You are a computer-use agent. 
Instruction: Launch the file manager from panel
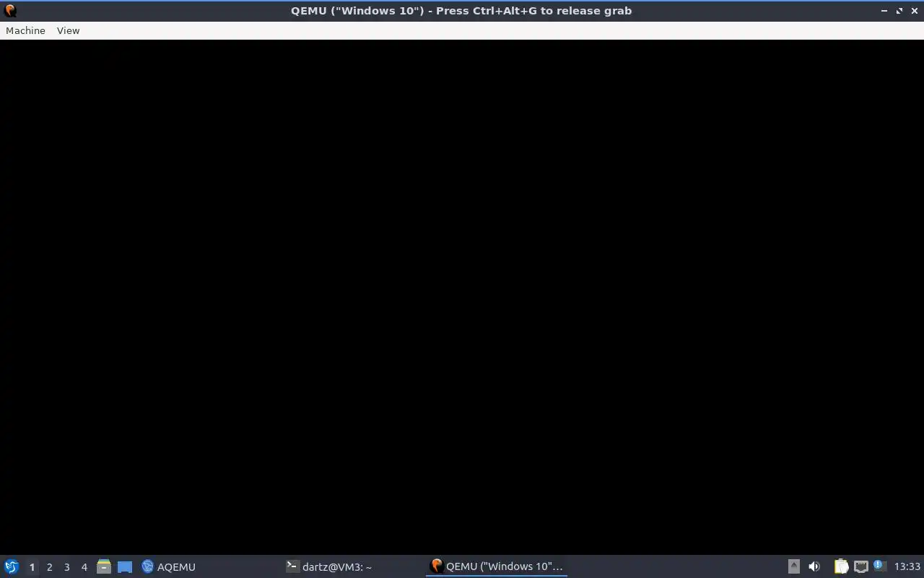pyautogui.click(x=104, y=566)
